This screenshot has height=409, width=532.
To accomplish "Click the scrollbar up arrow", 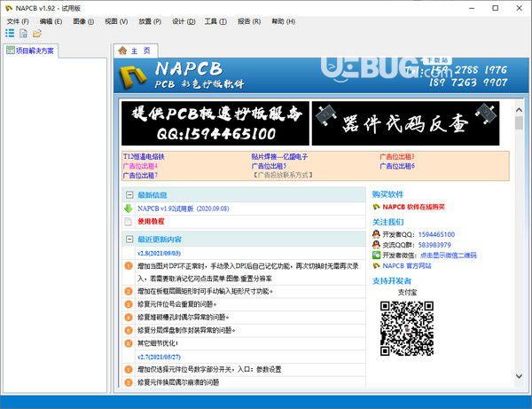I will (519, 110).
